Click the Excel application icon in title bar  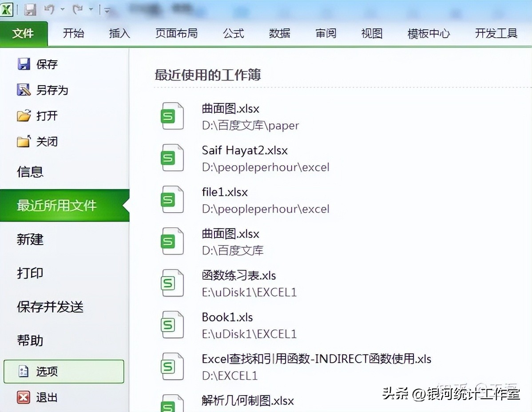point(6,9)
